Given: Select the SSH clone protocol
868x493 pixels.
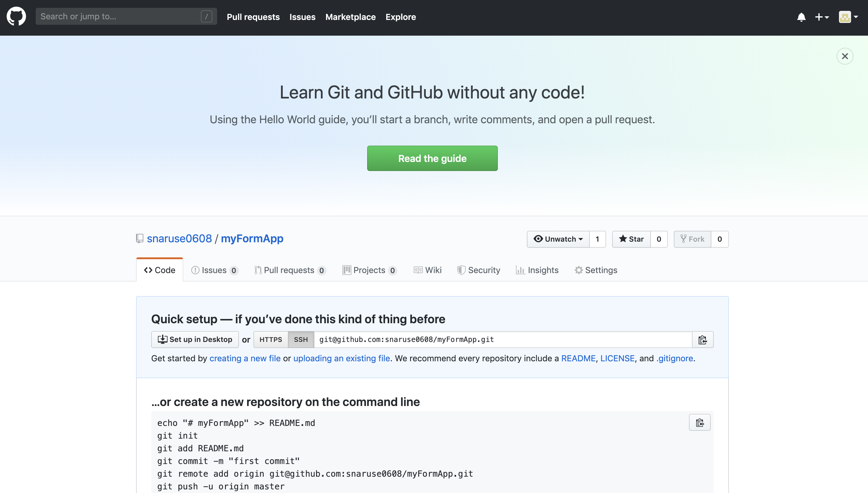Looking at the screenshot, I should coord(301,340).
